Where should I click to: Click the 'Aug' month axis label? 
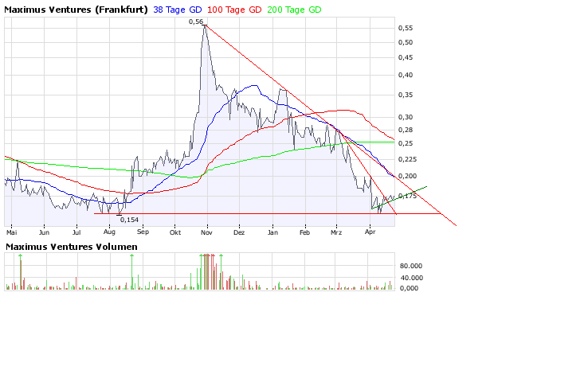[x=109, y=232]
